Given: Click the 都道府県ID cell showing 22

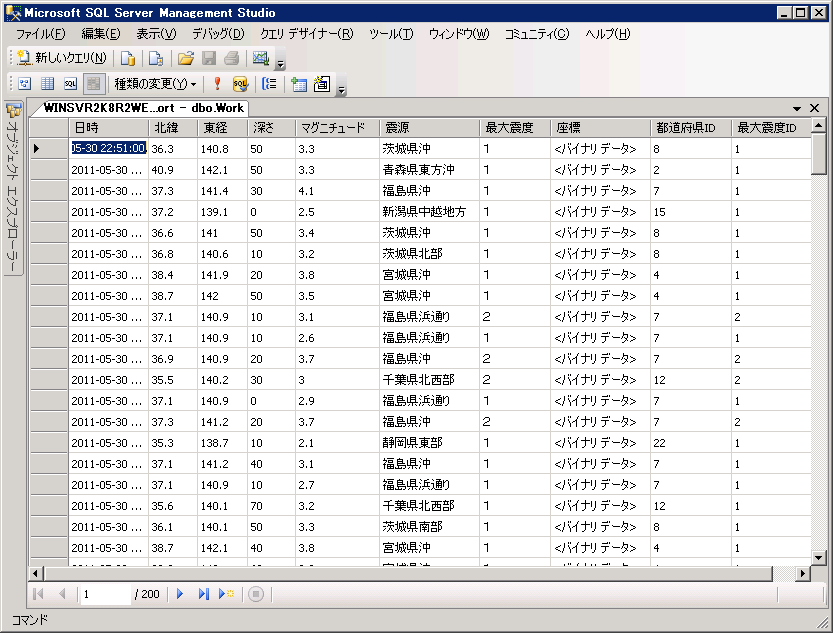Looking at the screenshot, I should (x=691, y=442).
